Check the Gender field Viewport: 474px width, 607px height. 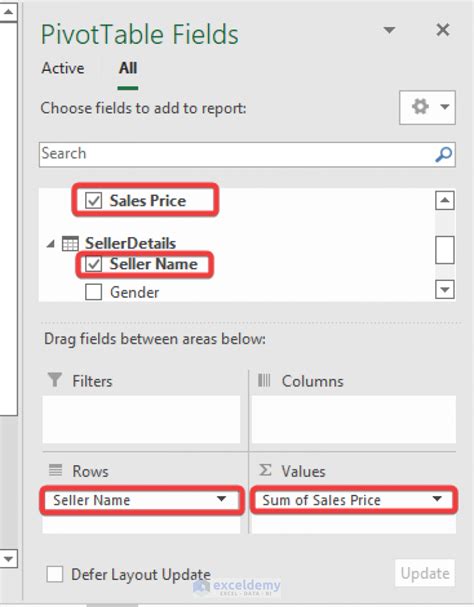coord(93,292)
